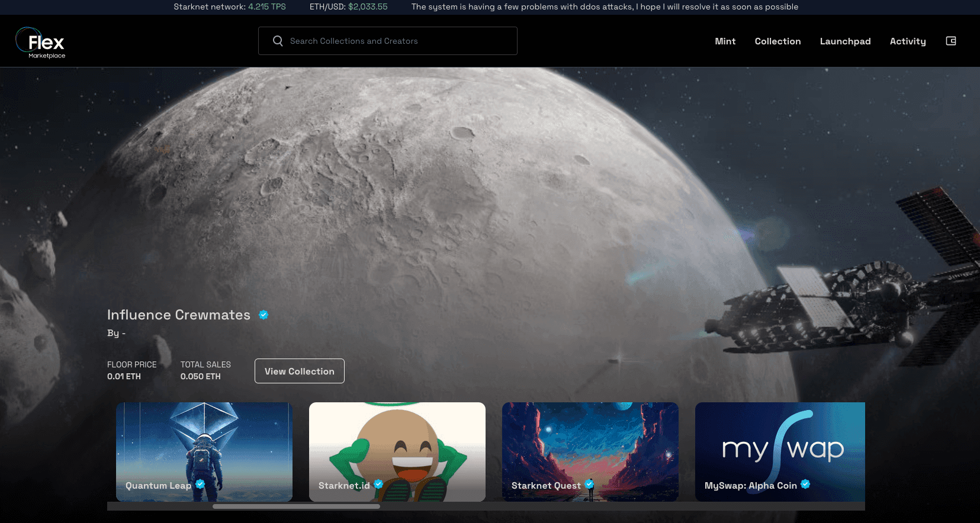Open the Collection menu item
This screenshot has height=523, width=980.
click(x=777, y=41)
